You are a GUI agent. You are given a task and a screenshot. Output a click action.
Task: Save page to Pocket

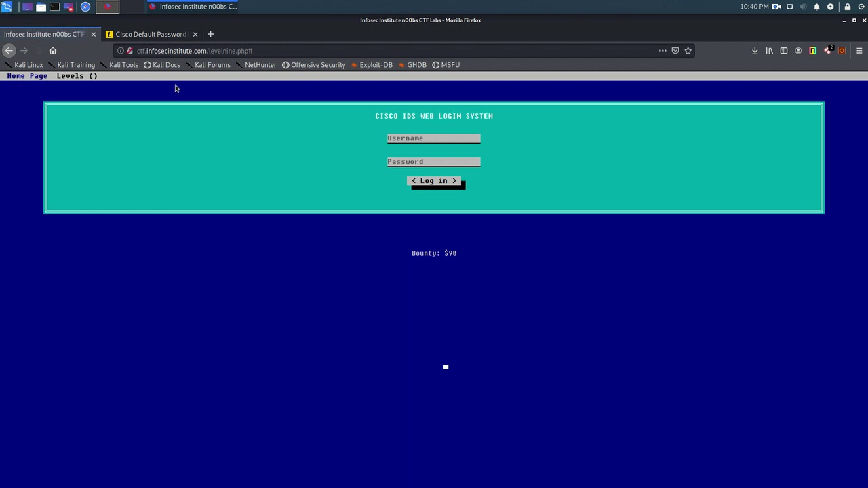pos(675,51)
